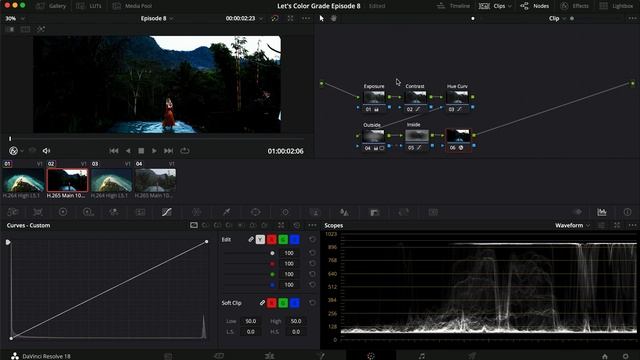Expand the viewer to enhanced mode
Image resolution: width=640 pixels, height=360 pixels.
point(290,18)
